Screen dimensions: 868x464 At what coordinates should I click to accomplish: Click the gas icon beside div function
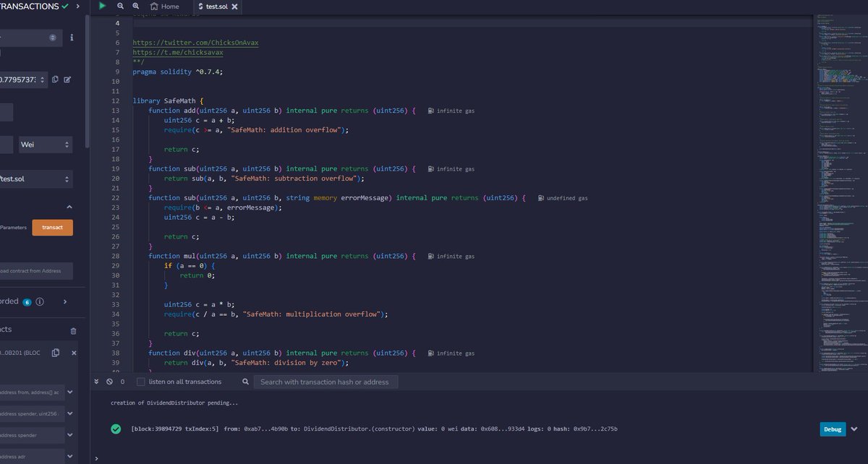[431, 353]
